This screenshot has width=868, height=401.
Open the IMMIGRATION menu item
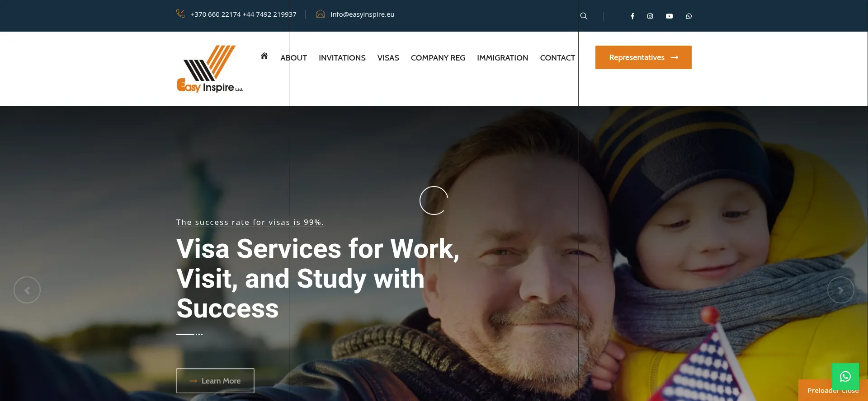[502, 58]
